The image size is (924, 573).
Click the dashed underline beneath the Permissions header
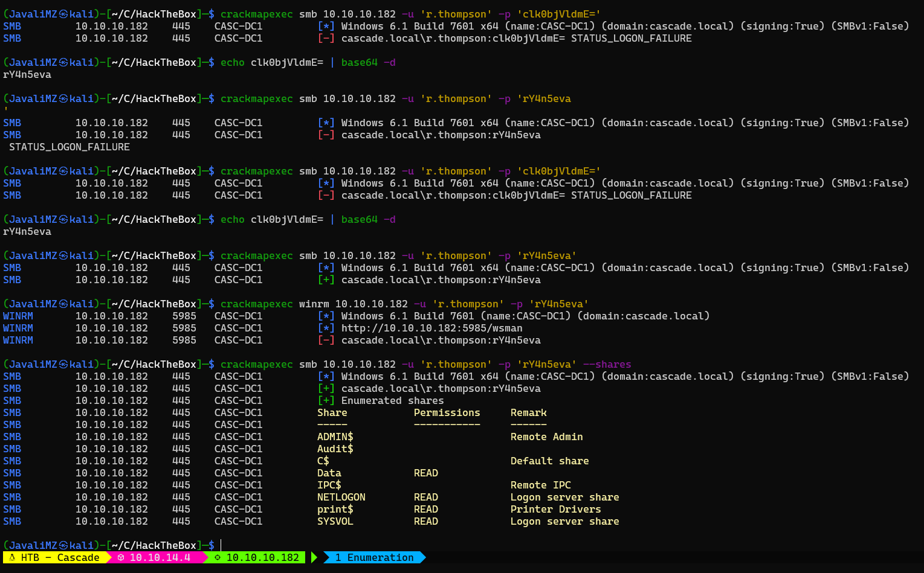(x=447, y=424)
